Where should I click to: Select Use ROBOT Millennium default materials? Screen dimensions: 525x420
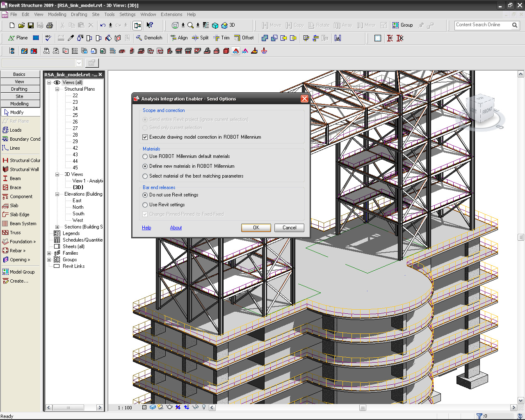[145, 157]
